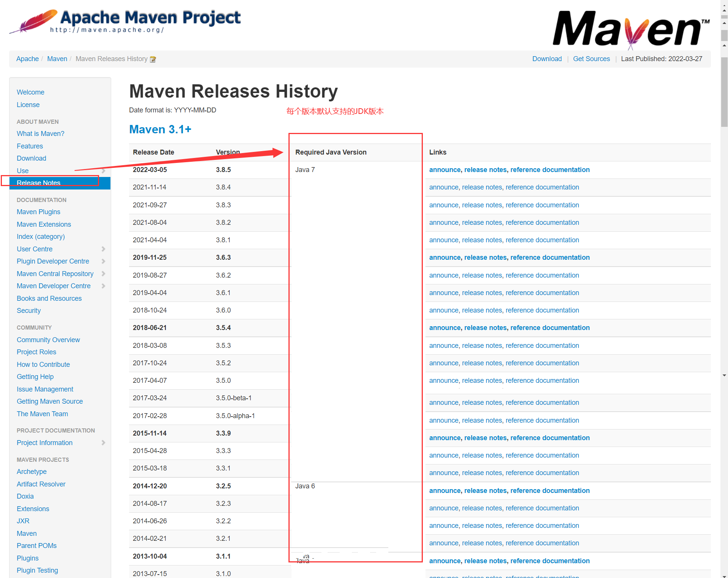Expand Plugin Developer Centre chevron
728x578 pixels.
pyautogui.click(x=103, y=261)
